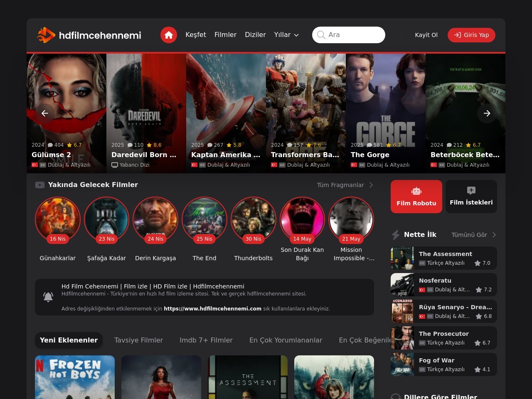This screenshot has width=532, height=399.
Task: Open the Günahkarlar upcoming trailer thumbnail
Action: [58, 219]
